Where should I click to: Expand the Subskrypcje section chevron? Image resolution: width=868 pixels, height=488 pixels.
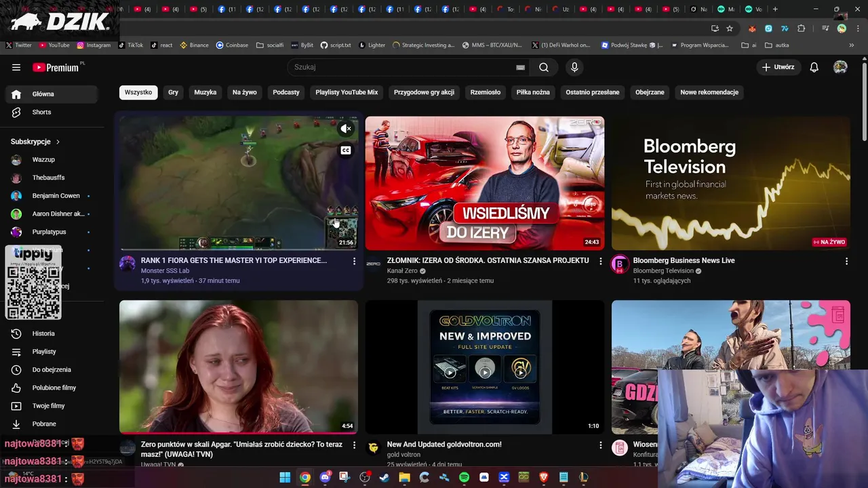coord(58,142)
